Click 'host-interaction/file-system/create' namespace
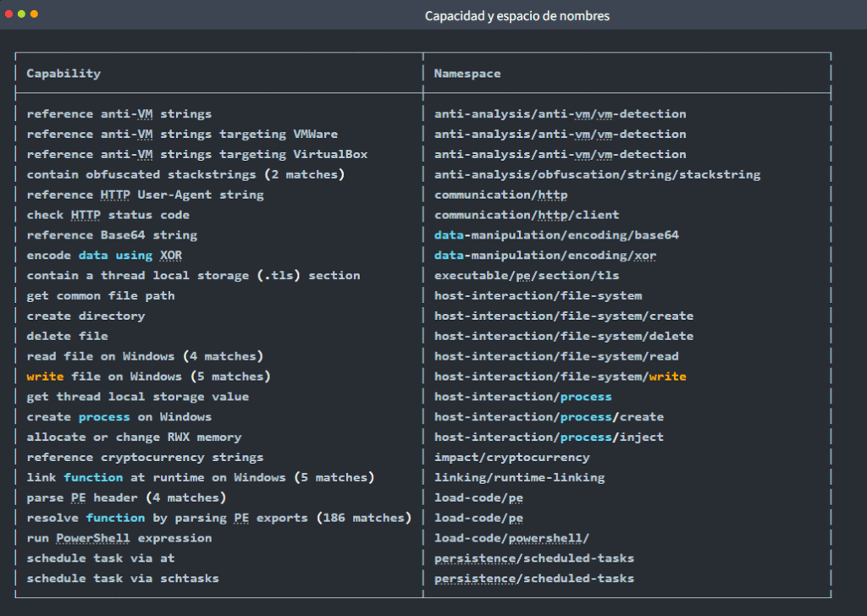This screenshot has width=867, height=616. pos(563,316)
